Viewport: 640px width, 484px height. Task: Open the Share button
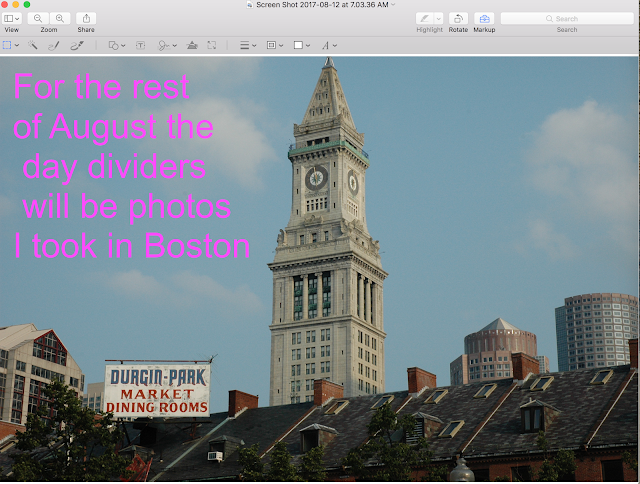pyautogui.click(x=86, y=18)
